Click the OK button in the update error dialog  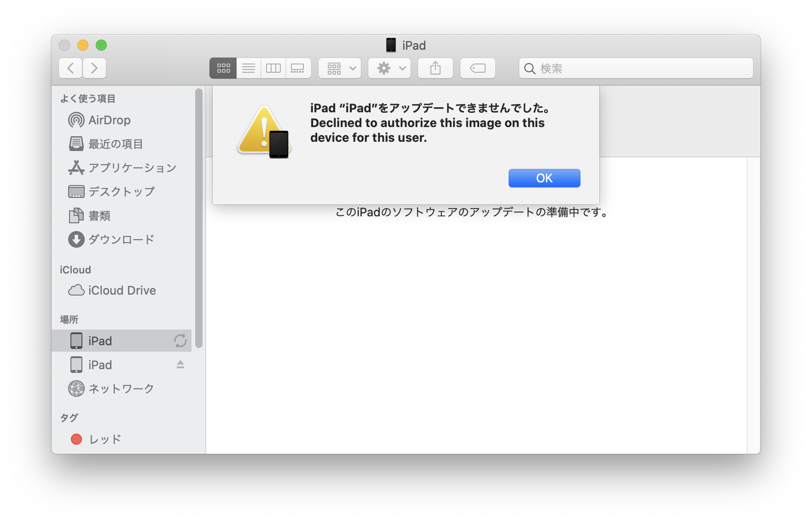click(x=544, y=178)
